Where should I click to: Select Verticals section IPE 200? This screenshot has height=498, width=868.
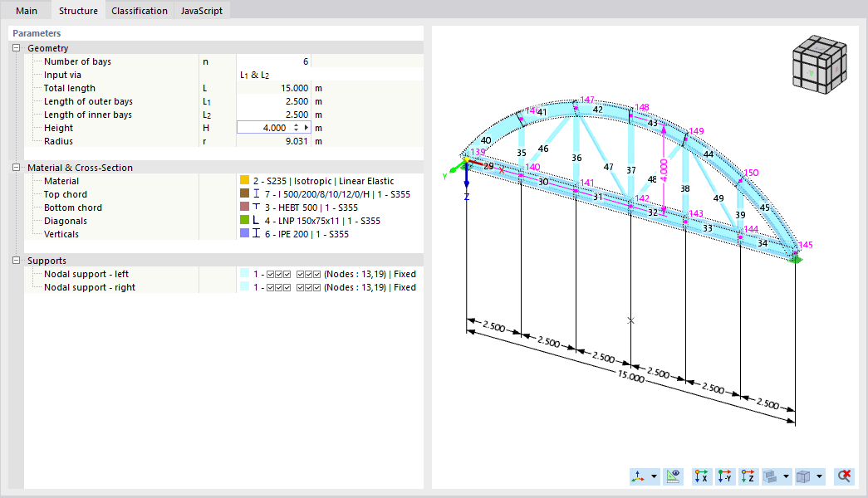point(306,234)
